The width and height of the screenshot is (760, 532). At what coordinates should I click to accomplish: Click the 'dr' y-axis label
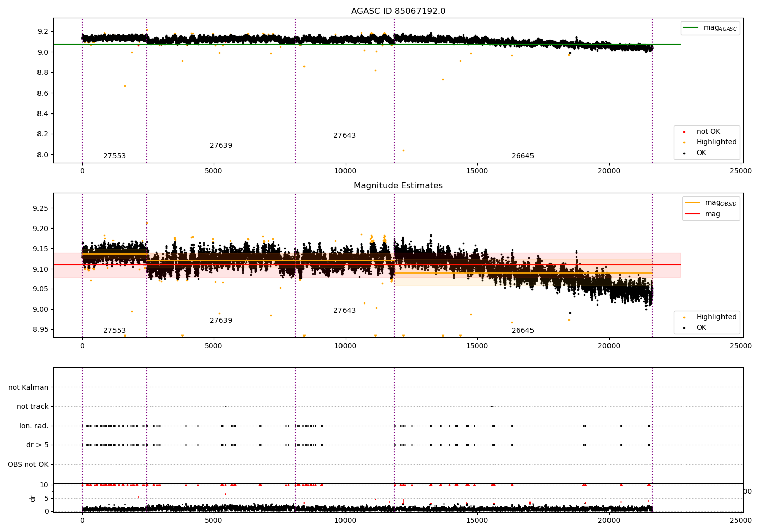pos(33,499)
